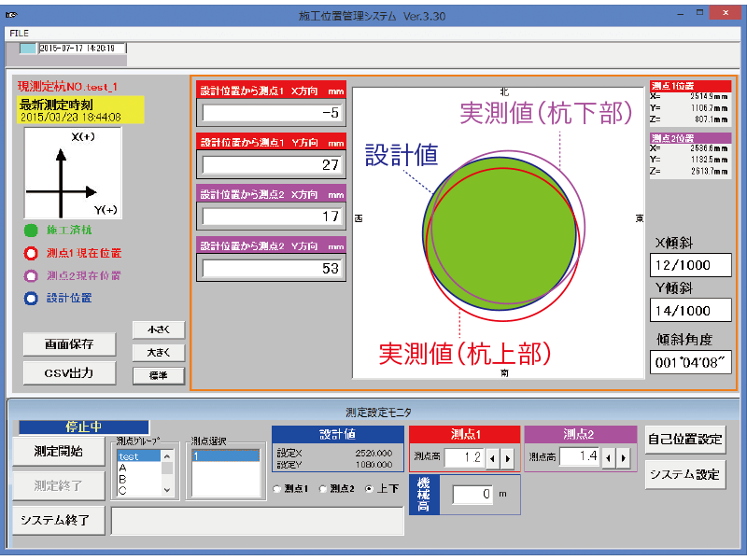Decrease 測点1 測点高 with the left arrow
Image resolution: width=747 pixels, height=560 pixels.
coord(493,459)
